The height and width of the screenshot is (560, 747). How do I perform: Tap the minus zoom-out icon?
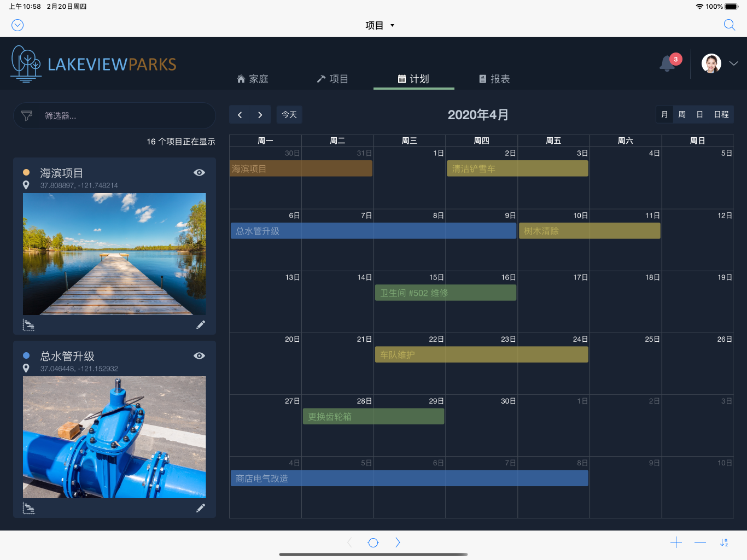(x=700, y=542)
